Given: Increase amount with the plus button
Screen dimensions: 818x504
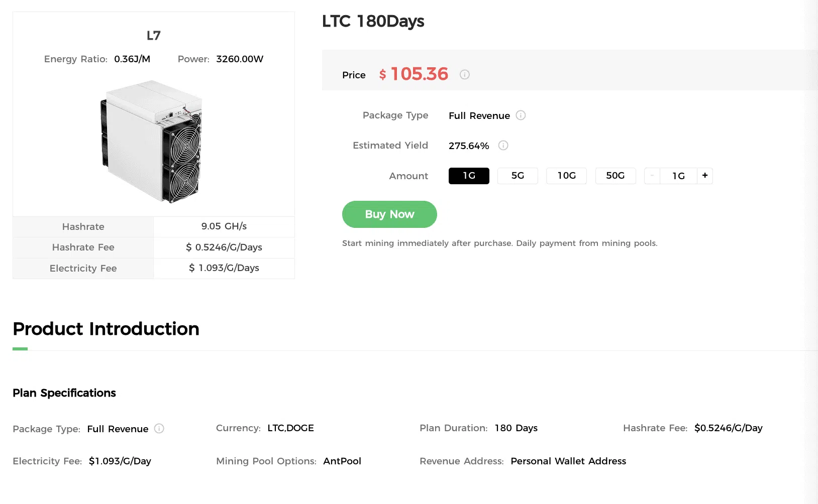Looking at the screenshot, I should pyautogui.click(x=705, y=176).
